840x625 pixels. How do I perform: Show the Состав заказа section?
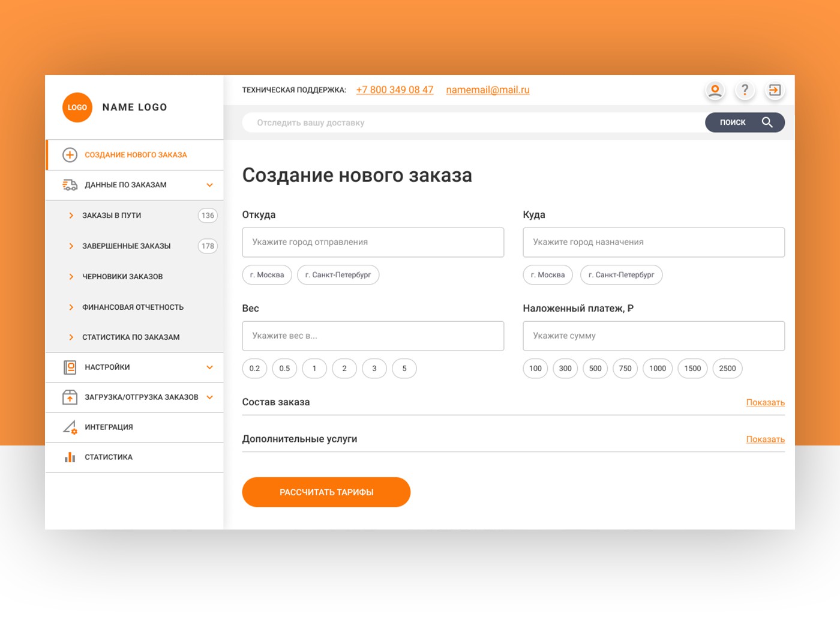pyautogui.click(x=766, y=402)
